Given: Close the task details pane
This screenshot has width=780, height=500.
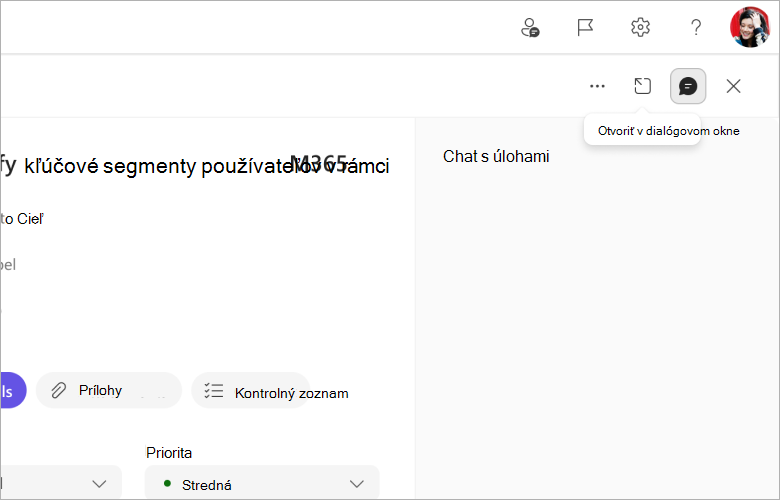Looking at the screenshot, I should [733, 86].
